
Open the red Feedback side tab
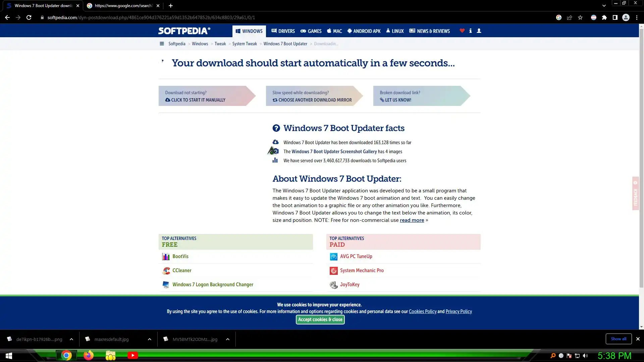tap(635, 193)
